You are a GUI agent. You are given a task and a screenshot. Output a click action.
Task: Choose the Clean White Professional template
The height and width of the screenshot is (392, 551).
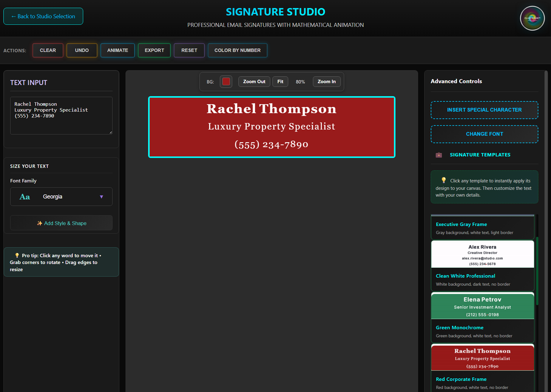pyautogui.click(x=482, y=266)
